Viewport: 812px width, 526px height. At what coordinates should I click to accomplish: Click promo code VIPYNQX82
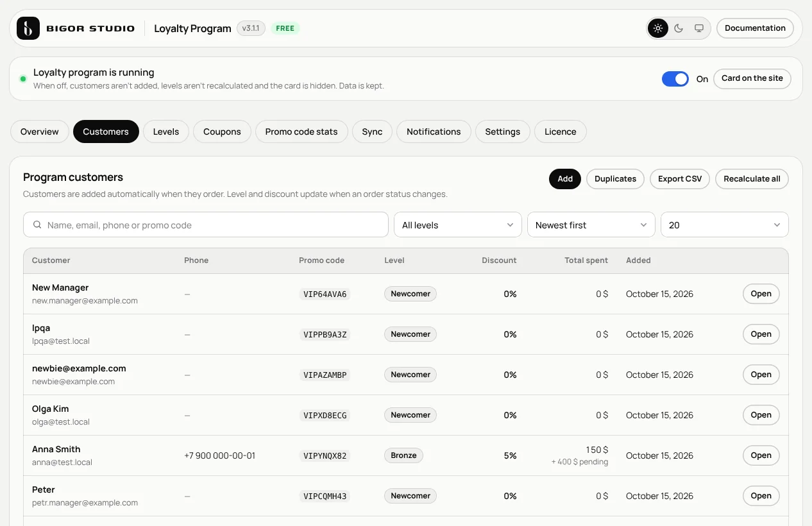pos(325,456)
